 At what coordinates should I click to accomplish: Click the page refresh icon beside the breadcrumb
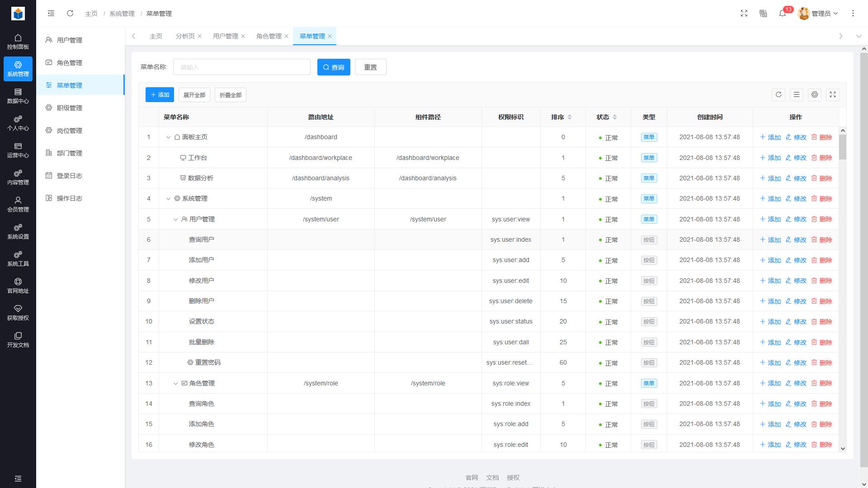[70, 14]
